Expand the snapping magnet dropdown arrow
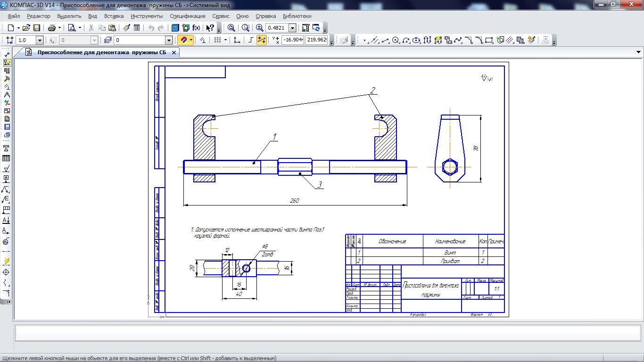Image resolution: width=644 pixels, height=362 pixels. point(191,41)
